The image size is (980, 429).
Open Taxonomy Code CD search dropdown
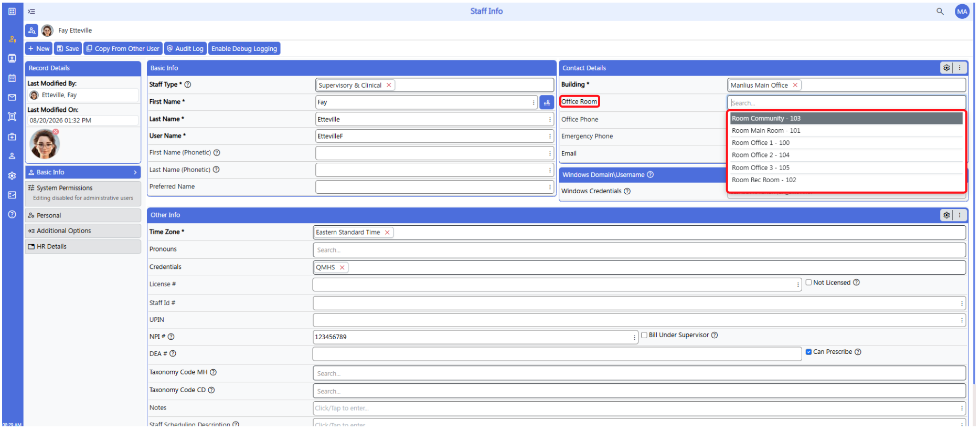point(639,391)
